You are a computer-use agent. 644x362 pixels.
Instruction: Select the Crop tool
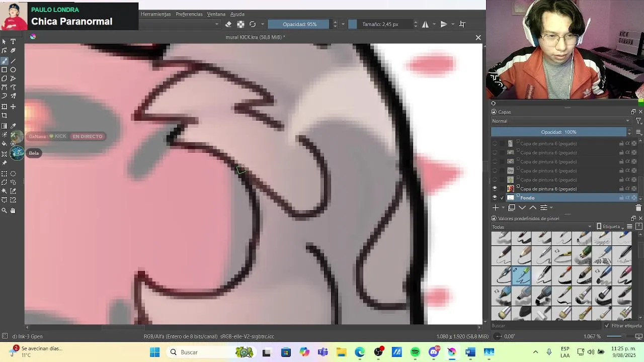(x=5, y=116)
